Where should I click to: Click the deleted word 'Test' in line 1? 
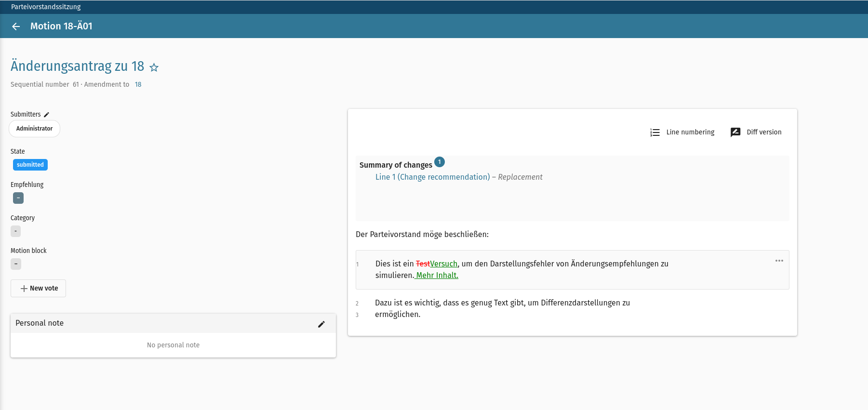click(423, 264)
